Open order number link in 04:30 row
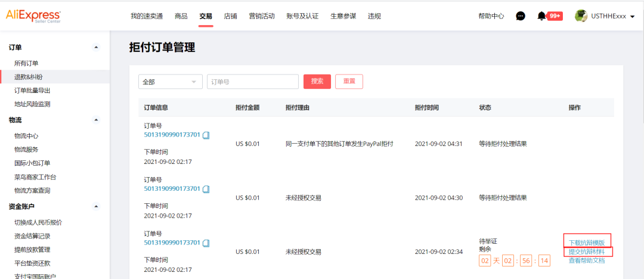Viewport: 644px width, 279px height. coord(172,188)
